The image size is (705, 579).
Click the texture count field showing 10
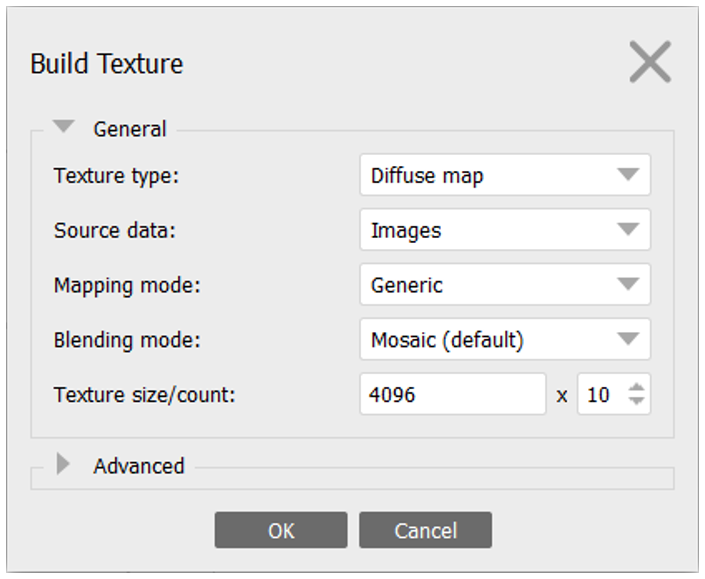click(600, 395)
